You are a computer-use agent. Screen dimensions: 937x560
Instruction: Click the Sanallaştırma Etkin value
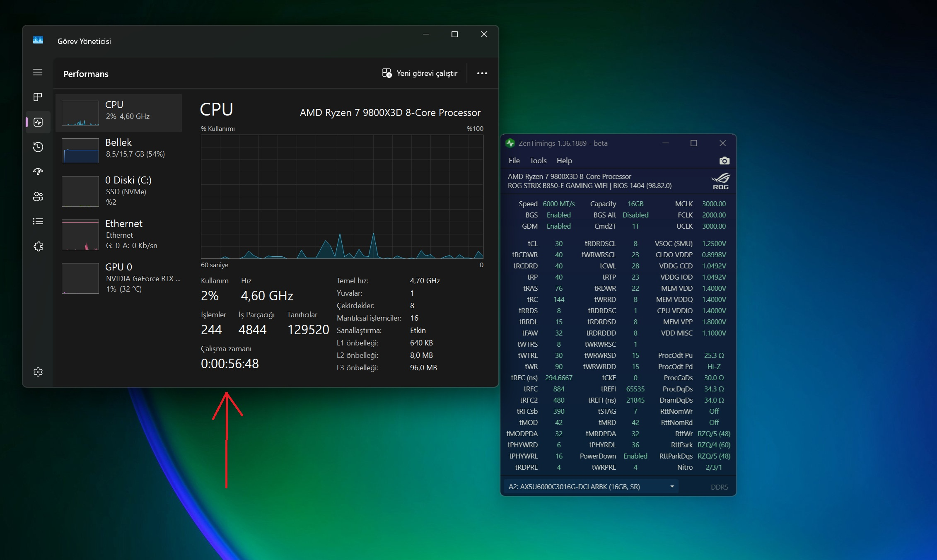point(418,330)
